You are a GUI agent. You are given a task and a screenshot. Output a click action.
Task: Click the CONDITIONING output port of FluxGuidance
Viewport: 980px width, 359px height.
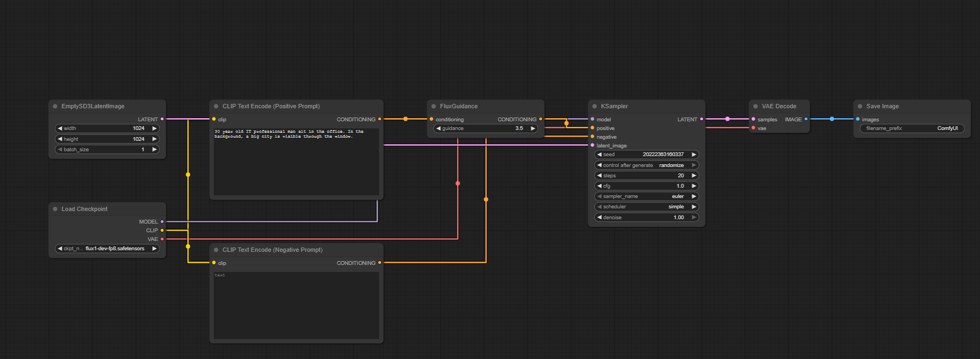point(541,119)
